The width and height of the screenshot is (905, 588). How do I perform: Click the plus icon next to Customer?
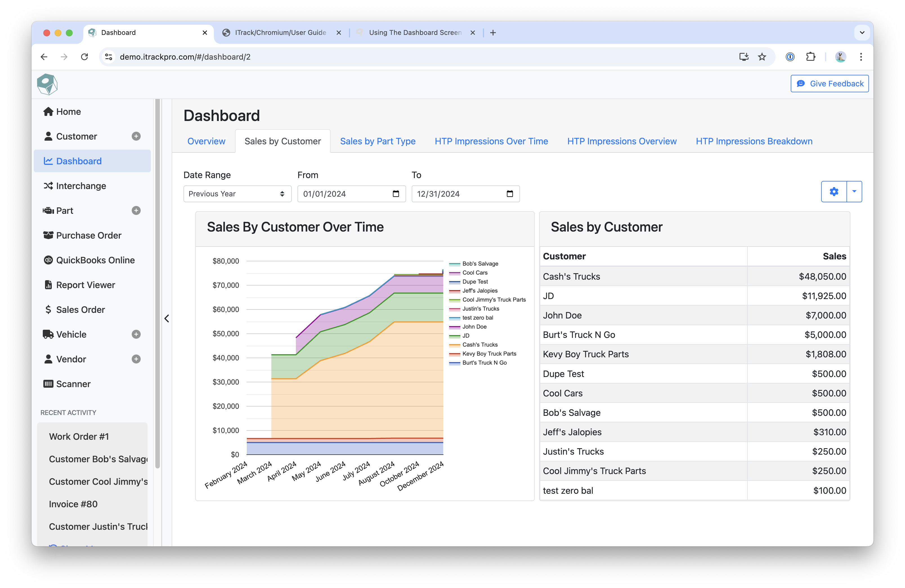pos(136,136)
